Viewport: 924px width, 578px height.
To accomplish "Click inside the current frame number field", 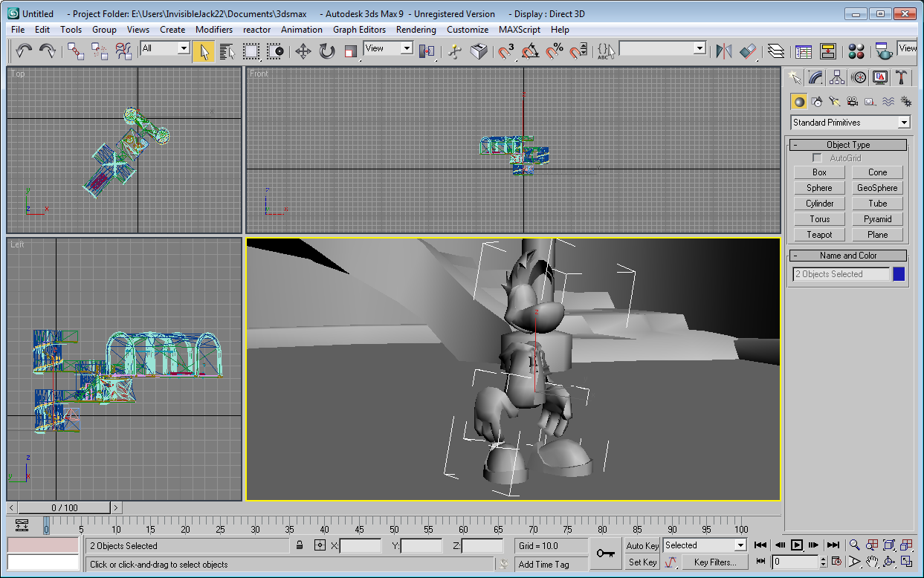I will 795,562.
